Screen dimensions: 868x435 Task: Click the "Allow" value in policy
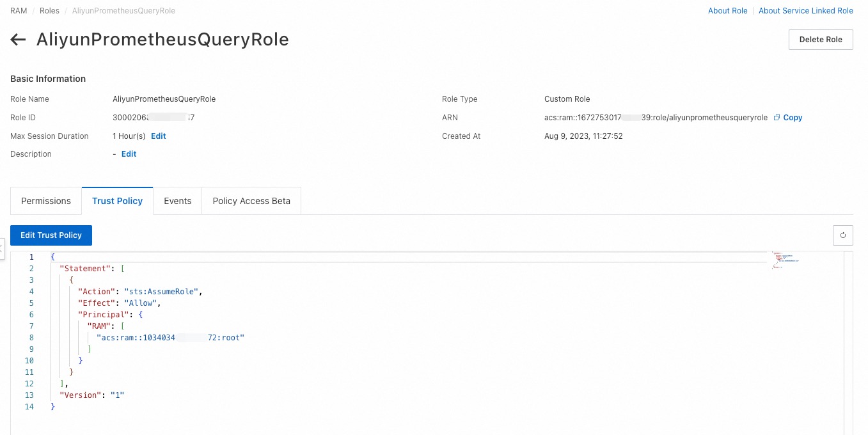coord(140,303)
